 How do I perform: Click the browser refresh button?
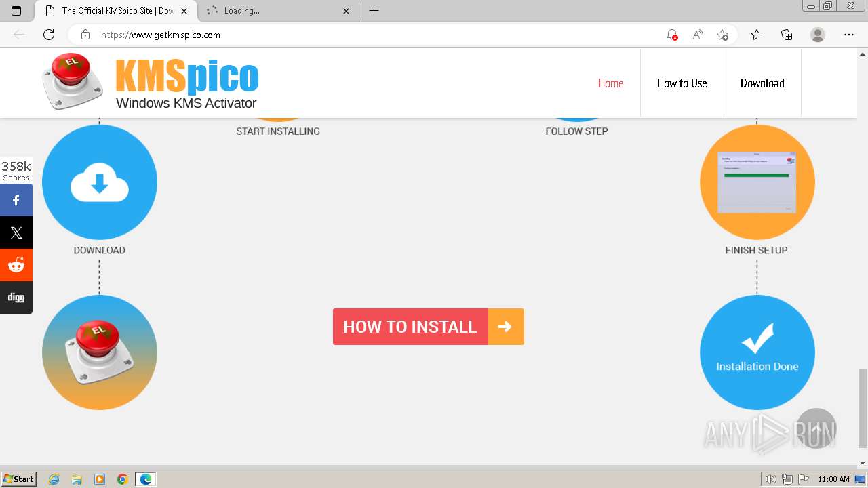49,35
